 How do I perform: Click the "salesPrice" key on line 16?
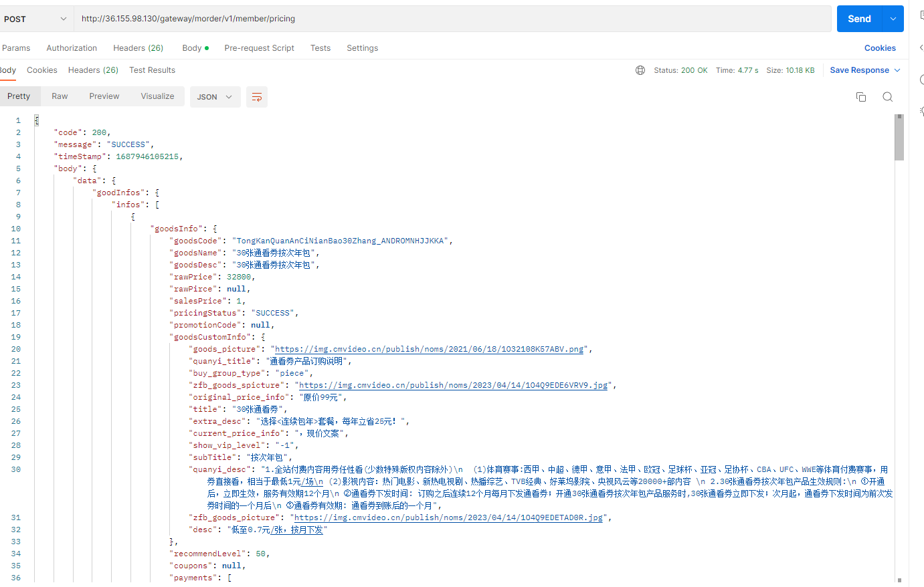(x=197, y=301)
